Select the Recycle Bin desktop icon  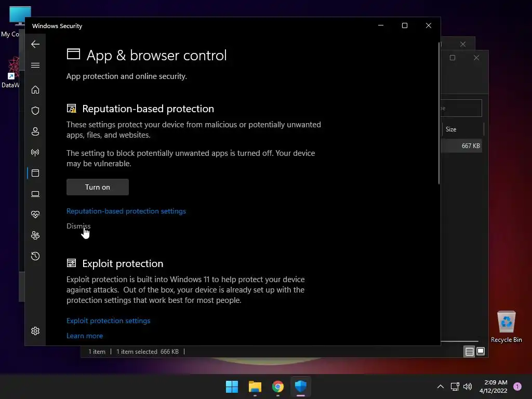click(506, 327)
